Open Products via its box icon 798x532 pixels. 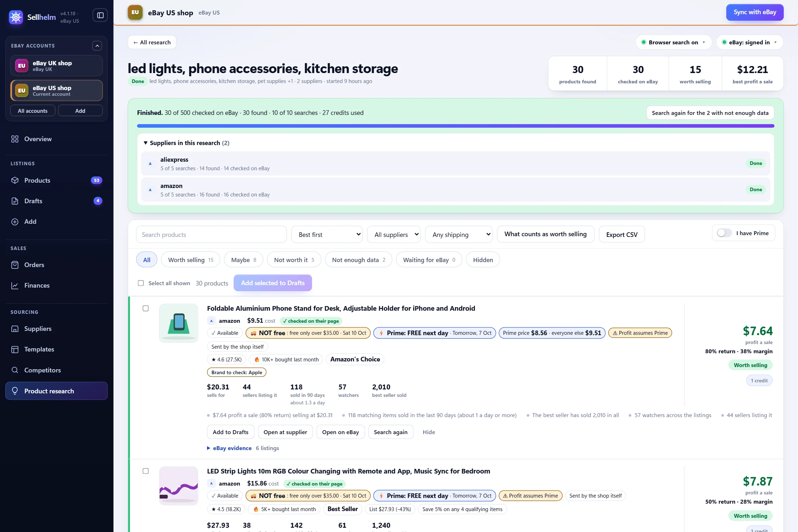click(x=15, y=180)
